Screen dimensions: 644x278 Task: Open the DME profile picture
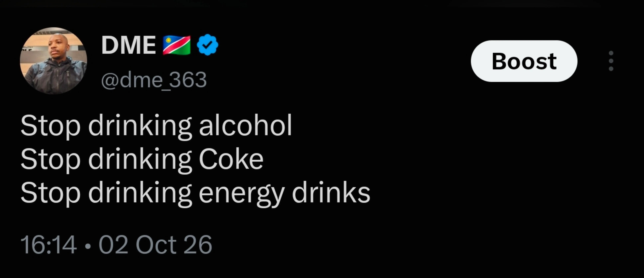tap(53, 61)
